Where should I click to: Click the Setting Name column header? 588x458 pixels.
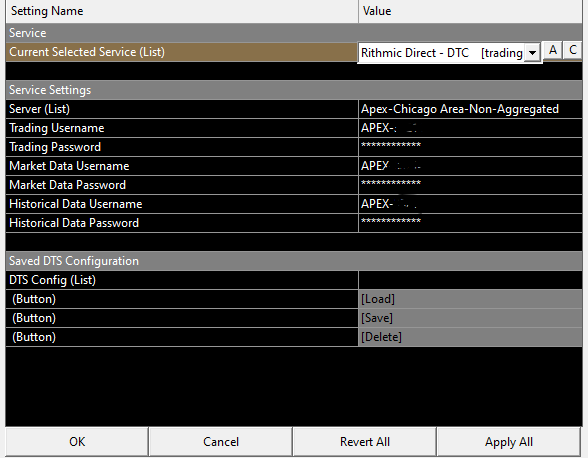pyautogui.click(x=182, y=11)
